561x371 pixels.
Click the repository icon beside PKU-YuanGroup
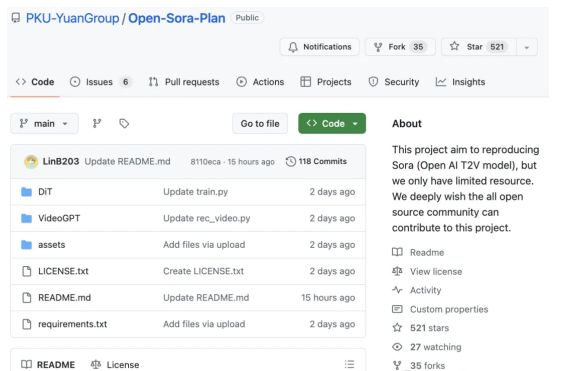tap(16, 18)
